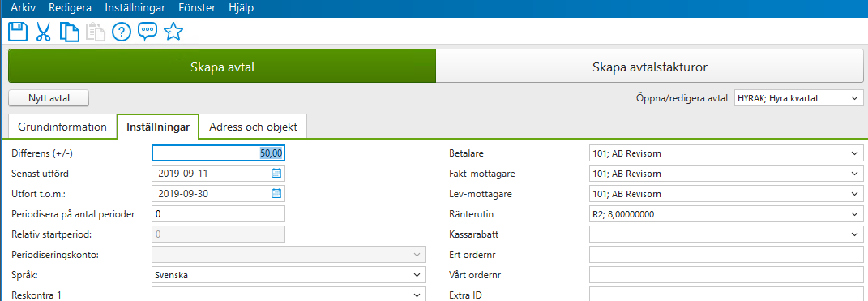Viewport: 868px width, 301px height.
Task: Open the Hjälp menu
Action: 242,8
